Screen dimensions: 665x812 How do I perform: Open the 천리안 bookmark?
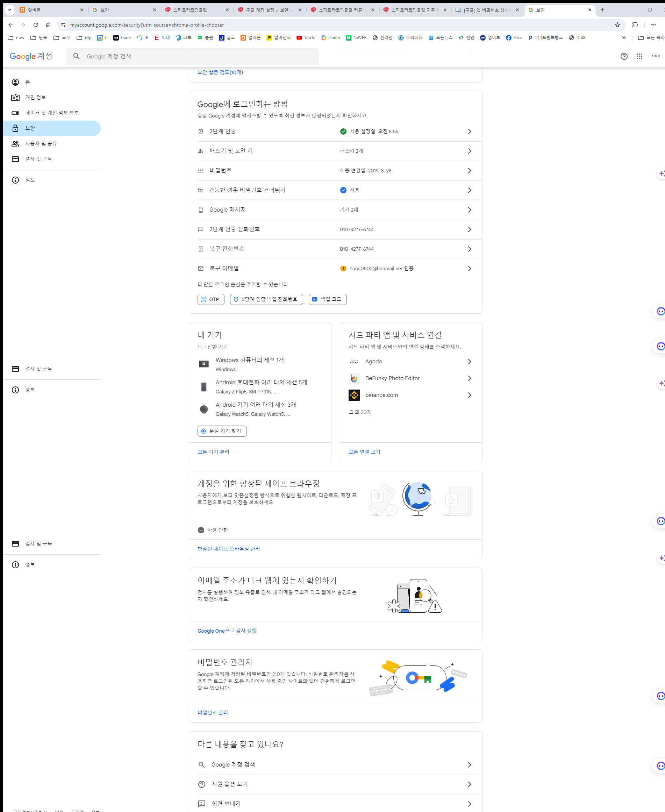[382, 37]
